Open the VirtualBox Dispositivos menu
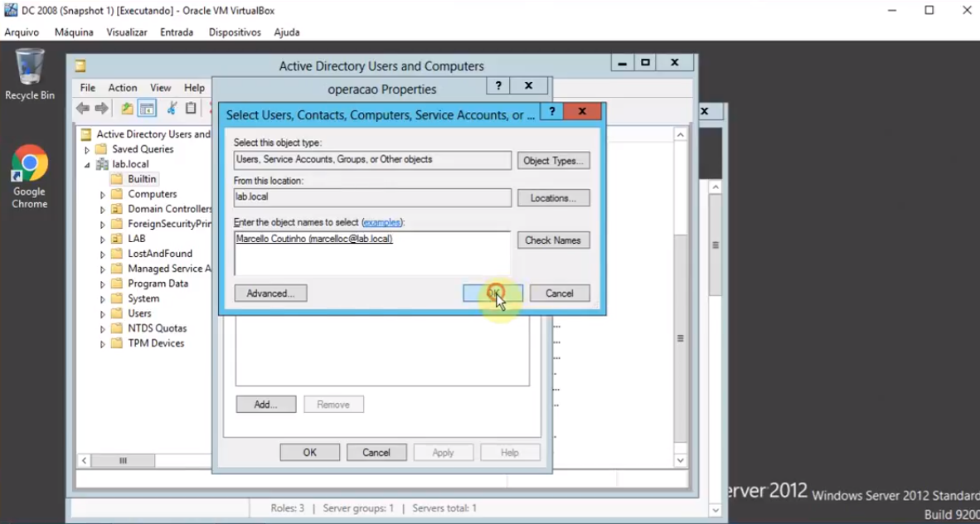Viewport: 980px width, 524px height. [235, 32]
